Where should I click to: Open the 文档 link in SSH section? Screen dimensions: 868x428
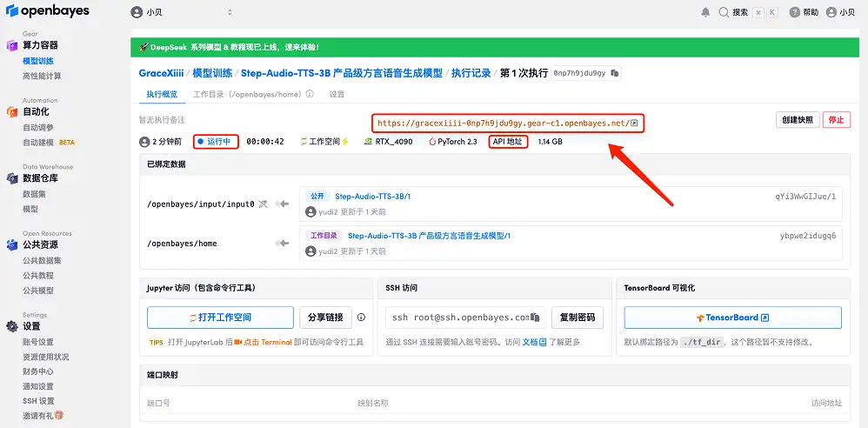click(x=534, y=342)
